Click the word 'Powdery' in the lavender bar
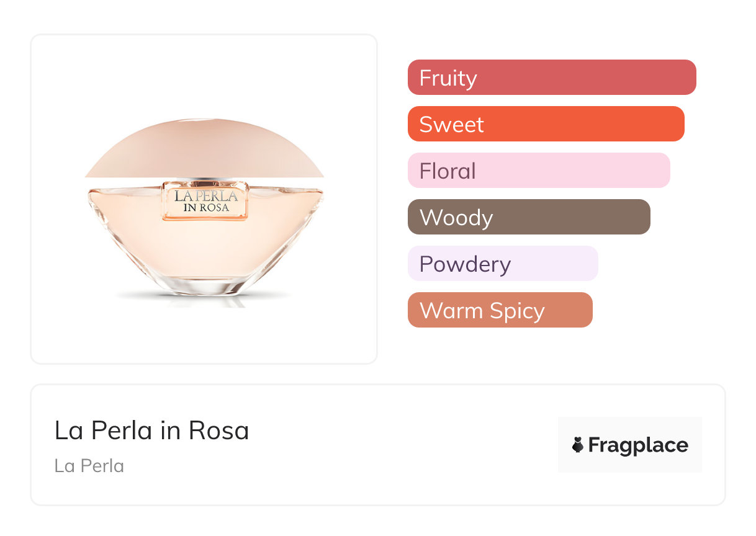This screenshot has width=756, height=536. tap(465, 264)
